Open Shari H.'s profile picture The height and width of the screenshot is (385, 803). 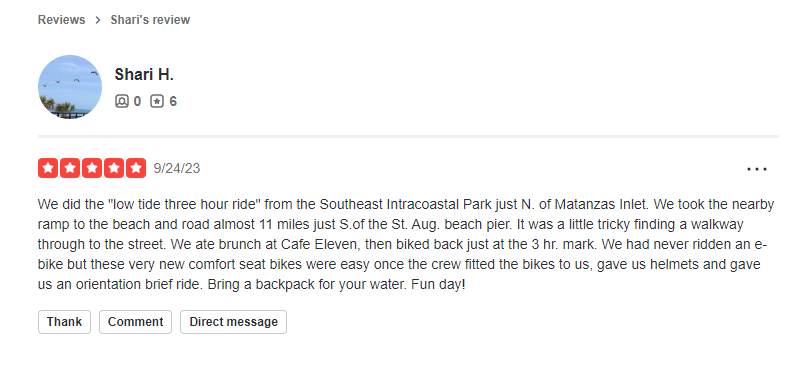(70, 87)
